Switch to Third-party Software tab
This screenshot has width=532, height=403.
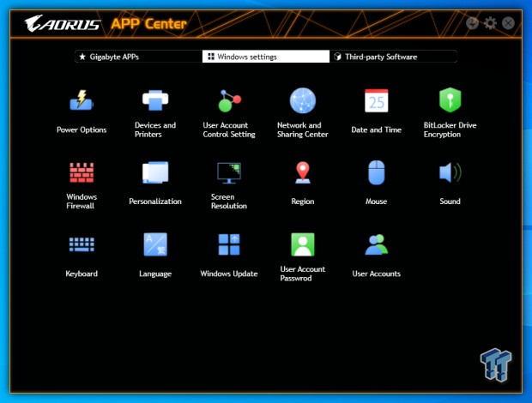pos(393,57)
